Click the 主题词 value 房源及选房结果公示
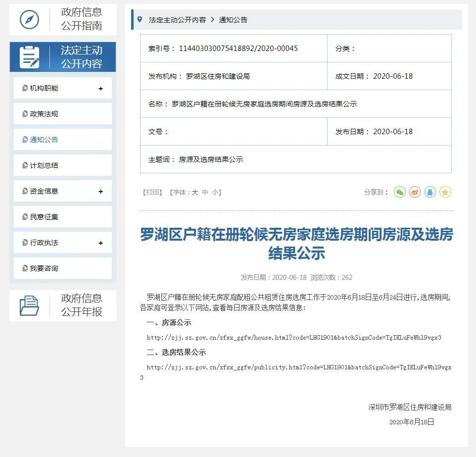 tap(211, 159)
